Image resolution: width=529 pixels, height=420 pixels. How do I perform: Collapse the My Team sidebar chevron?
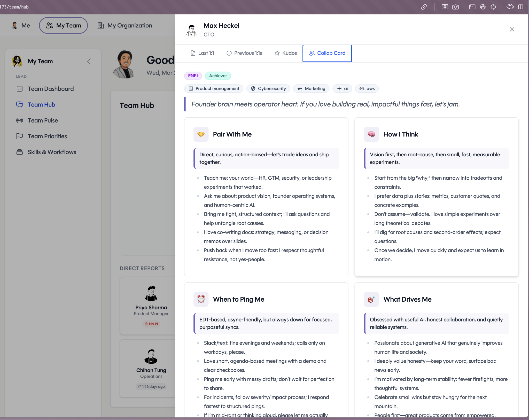[89, 62]
